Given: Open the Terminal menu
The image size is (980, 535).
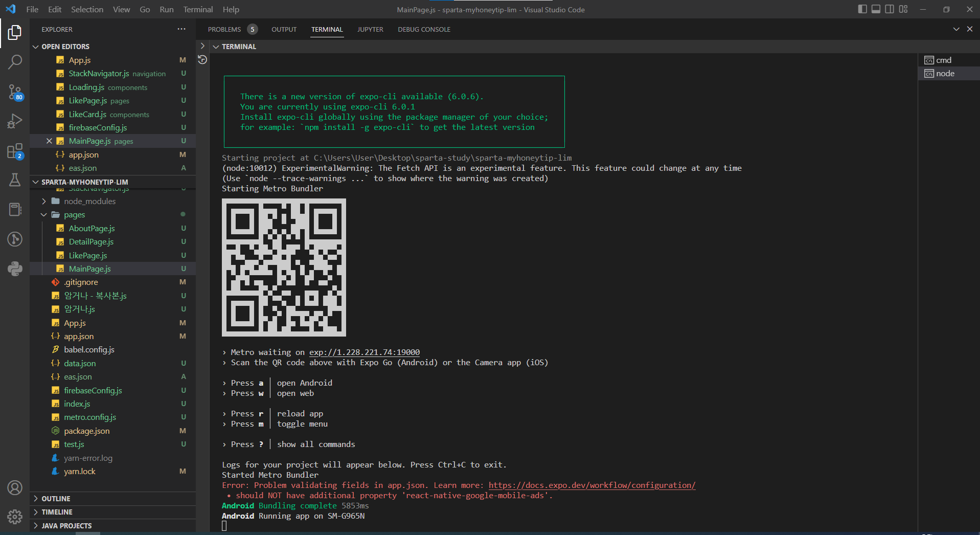Looking at the screenshot, I should pyautogui.click(x=198, y=9).
